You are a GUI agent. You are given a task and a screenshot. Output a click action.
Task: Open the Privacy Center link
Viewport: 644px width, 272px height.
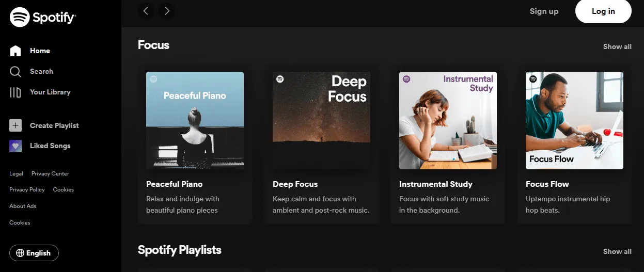click(50, 173)
